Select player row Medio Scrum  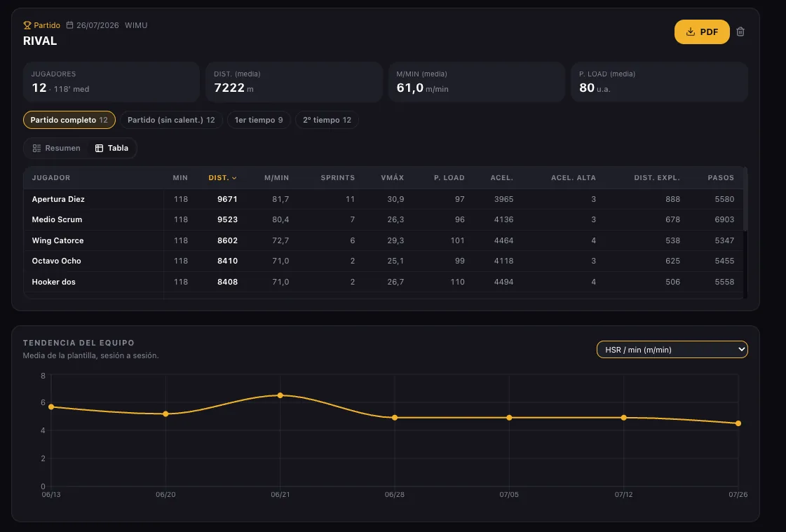tap(384, 219)
